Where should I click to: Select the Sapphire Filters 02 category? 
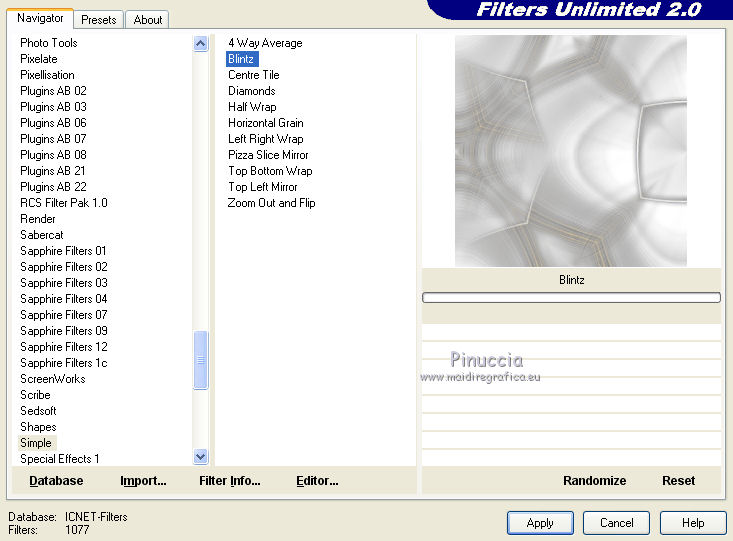(64, 267)
